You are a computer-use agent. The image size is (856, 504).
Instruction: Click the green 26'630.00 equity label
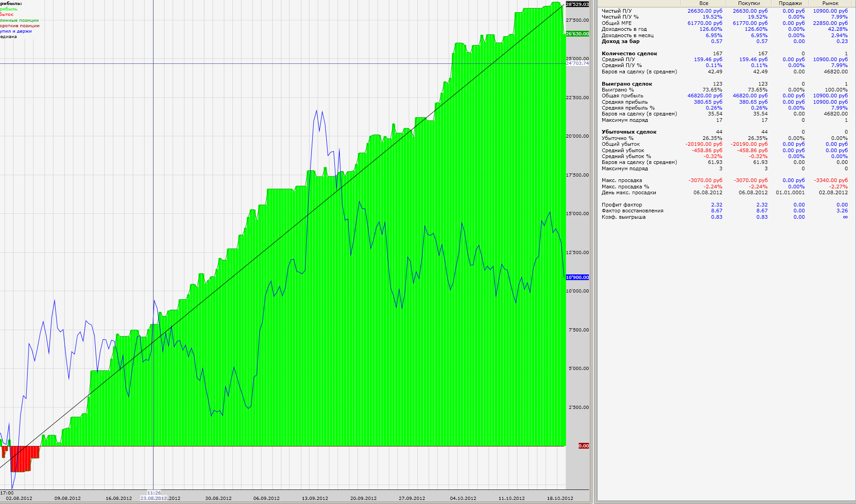coord(577,34)
